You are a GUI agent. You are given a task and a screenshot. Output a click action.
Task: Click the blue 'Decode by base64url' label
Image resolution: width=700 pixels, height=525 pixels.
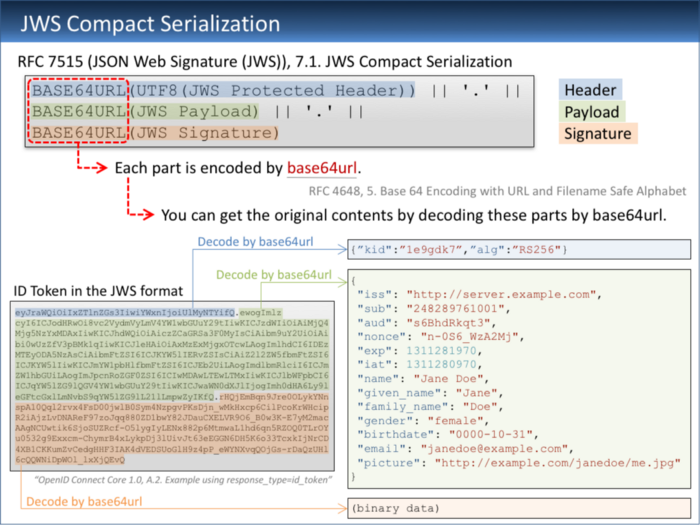click(x=255, y=242)
